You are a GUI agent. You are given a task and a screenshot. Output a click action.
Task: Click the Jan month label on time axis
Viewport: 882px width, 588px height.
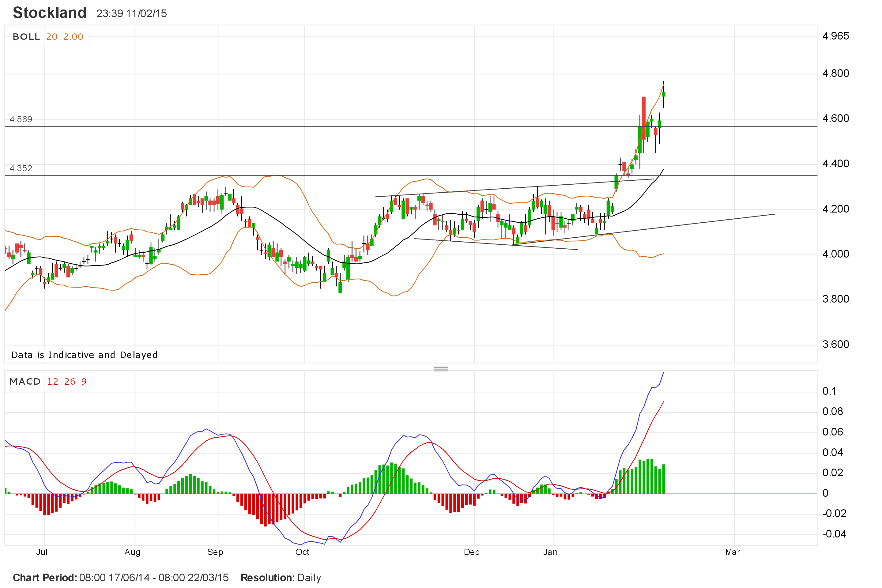[x=550, y=552]
